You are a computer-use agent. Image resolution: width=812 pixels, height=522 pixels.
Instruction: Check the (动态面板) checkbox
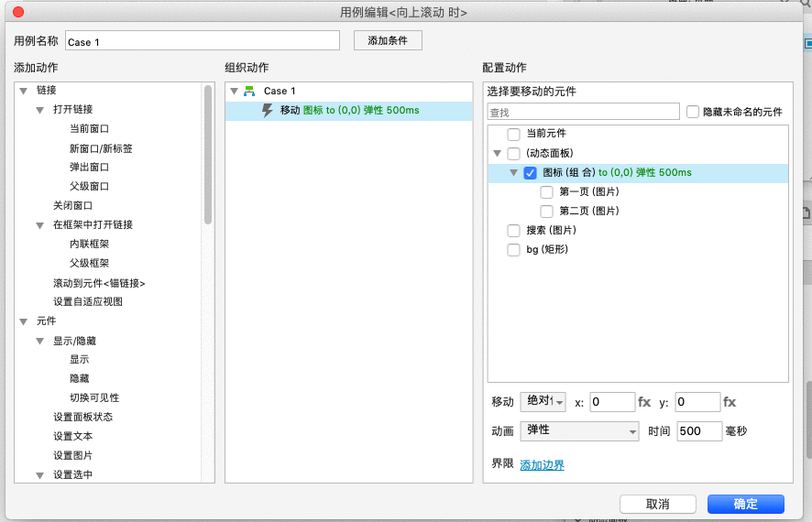[514, 154]
